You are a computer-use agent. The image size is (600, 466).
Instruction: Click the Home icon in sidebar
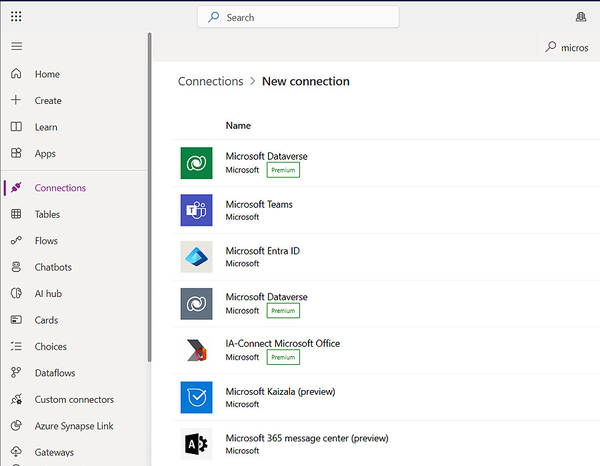16,73
